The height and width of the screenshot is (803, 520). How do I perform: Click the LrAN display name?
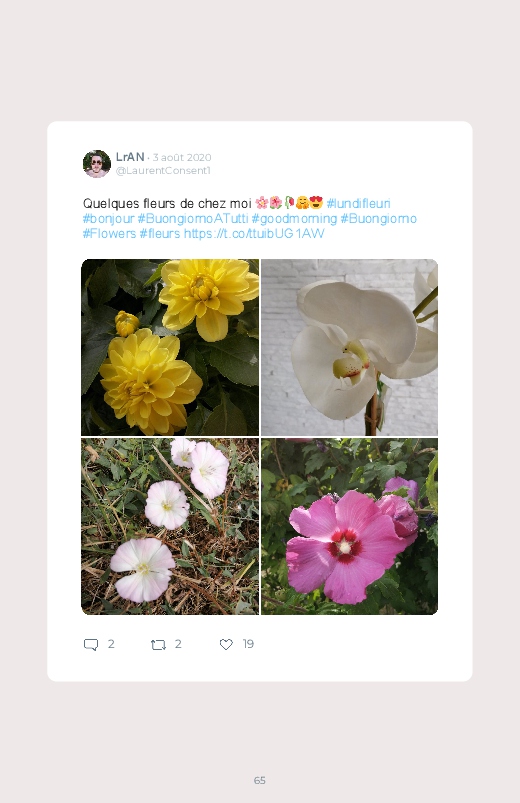coord(130,157)
